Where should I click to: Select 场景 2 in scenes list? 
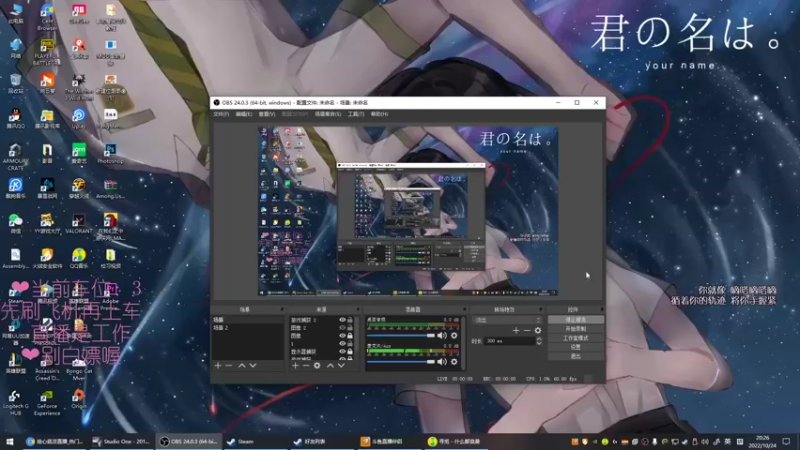247,328
